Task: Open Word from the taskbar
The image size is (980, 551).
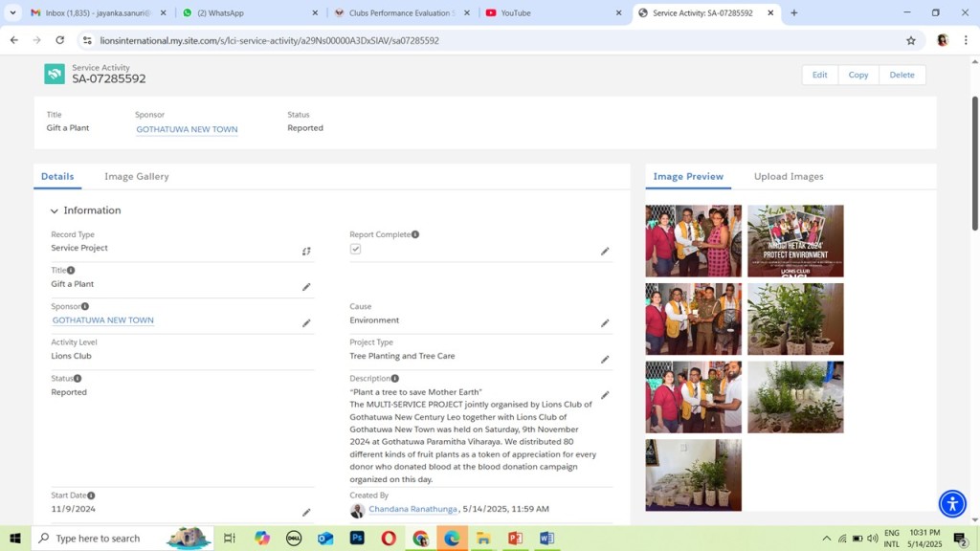Action: (546, 538)
